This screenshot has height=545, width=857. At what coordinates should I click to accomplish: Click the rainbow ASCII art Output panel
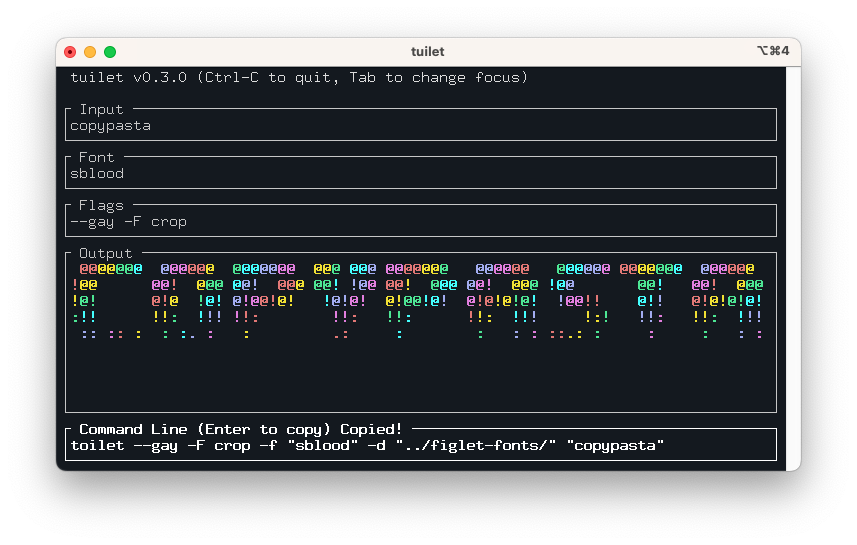pos(420,332)
